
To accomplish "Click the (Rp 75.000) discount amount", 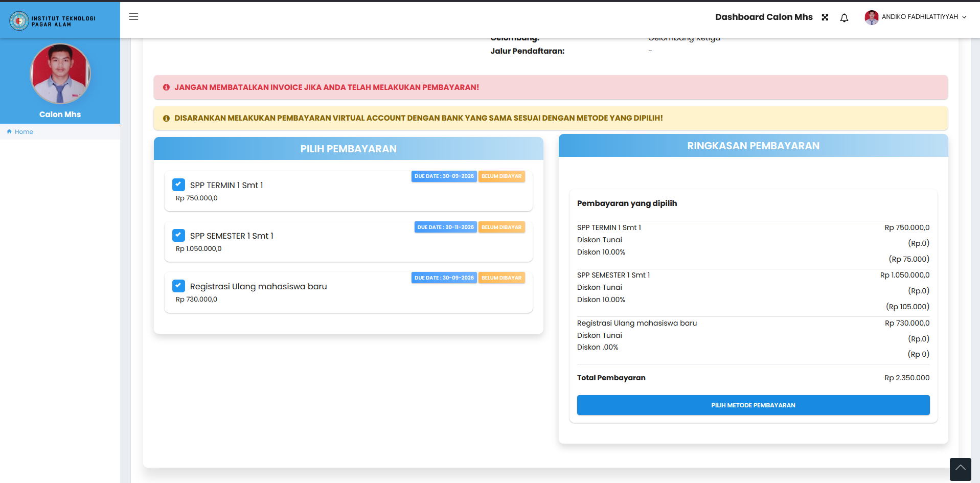I will pos(909,259).
